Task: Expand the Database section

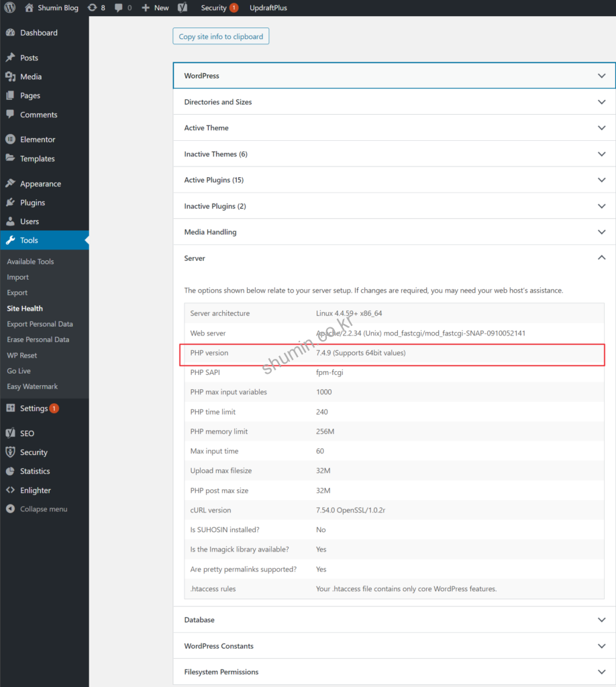Action: [x=394, y=620]
